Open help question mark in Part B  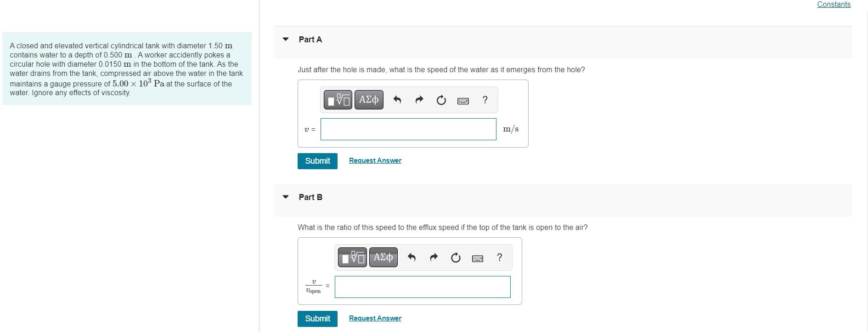pos(500,258)
